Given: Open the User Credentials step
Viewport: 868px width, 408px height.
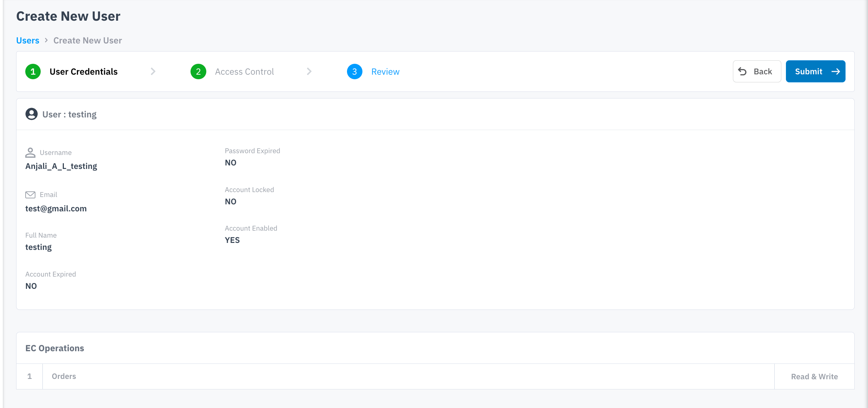Looking at the screenshot, I should (84, 72).
